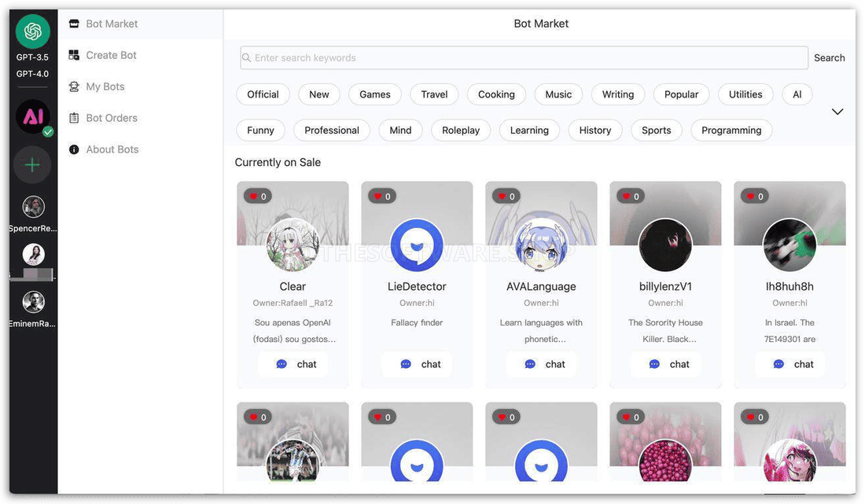The image size is (865, 504).
Task: Open SpencerRe... avatar in sidebar
Action: [x=33, y=207]
